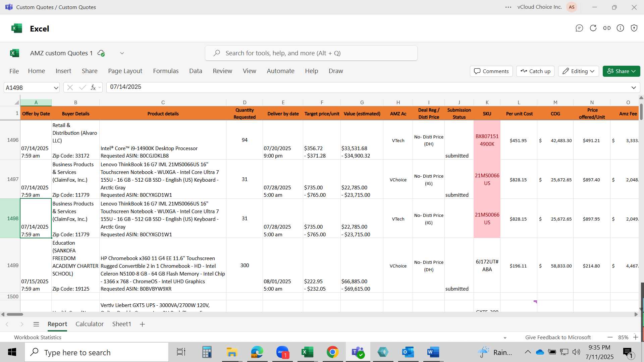Go to next sheet arrow
The height and width of the screenshot is (362, 644).
point(22,324)
